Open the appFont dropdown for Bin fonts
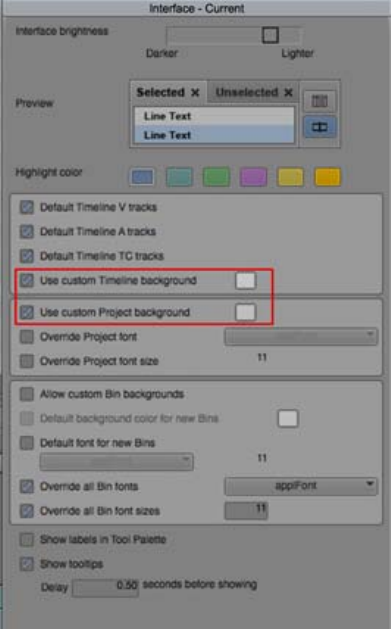The image size is (391, 629). [301, 486]
